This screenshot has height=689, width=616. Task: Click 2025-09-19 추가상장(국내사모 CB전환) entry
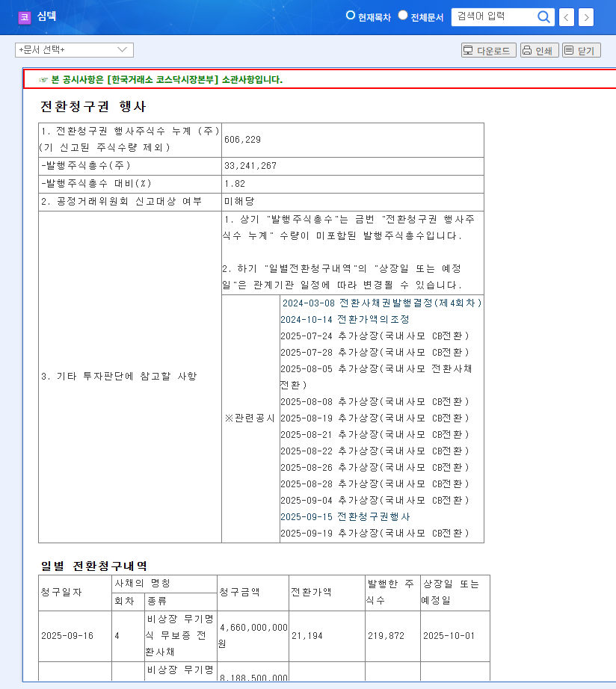click(x=375, y=534)
